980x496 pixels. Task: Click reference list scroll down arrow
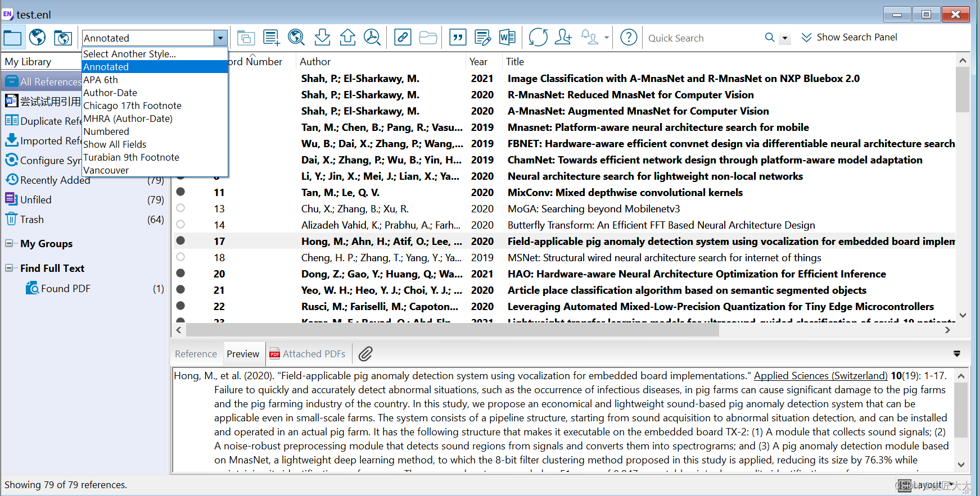click(x=963, y=316)
